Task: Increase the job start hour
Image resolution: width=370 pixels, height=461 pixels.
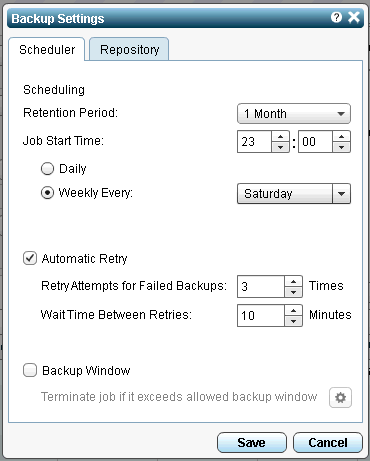Action: tap(280, 136)
